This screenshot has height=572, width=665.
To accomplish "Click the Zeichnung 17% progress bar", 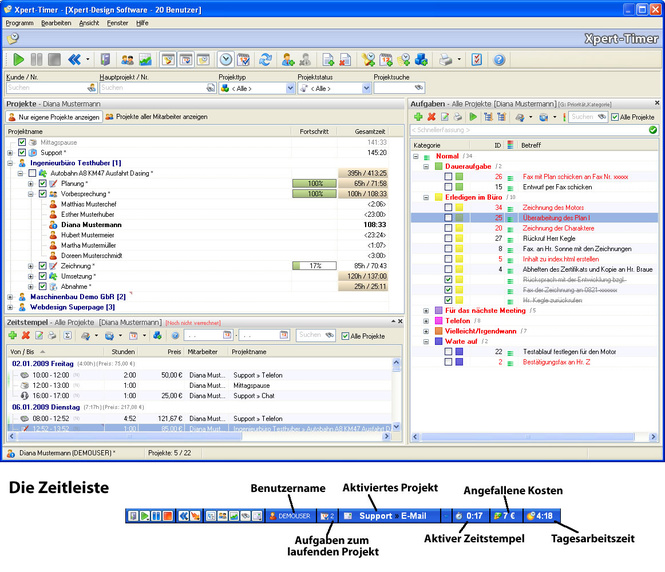I will point(314,266).
